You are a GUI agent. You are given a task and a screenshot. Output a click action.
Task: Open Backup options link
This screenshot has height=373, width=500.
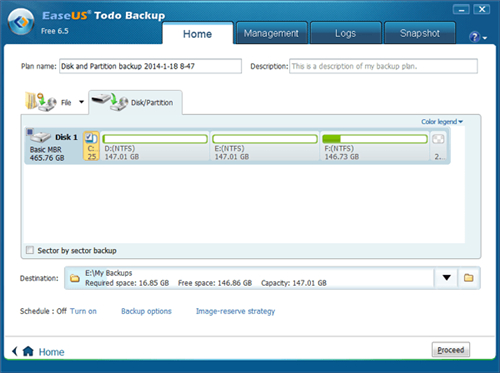(146, 311)
